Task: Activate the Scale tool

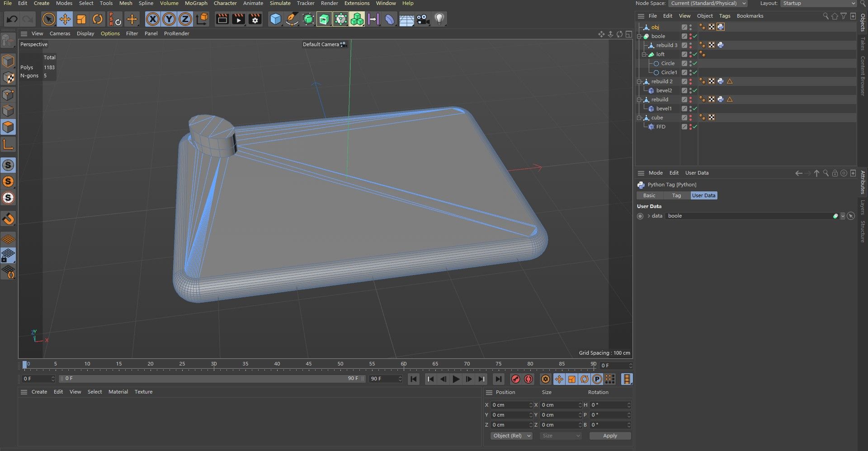Action: coord(81,19)
